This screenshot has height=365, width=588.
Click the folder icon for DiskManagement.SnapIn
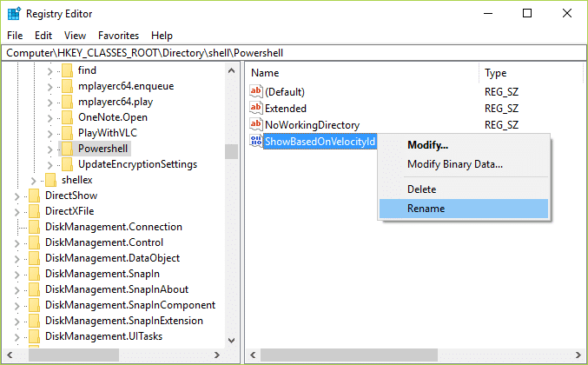coord(34,274)
